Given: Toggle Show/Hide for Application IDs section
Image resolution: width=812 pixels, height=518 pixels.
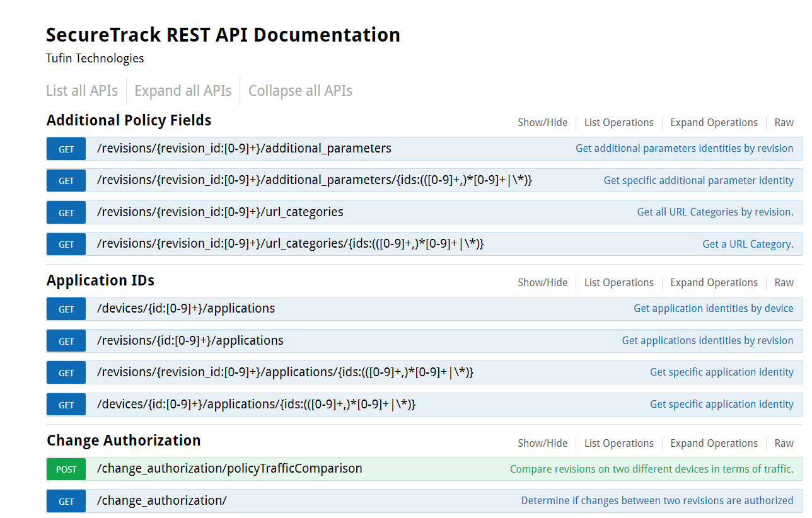Looking at the screenshot, I should [542, 282].
